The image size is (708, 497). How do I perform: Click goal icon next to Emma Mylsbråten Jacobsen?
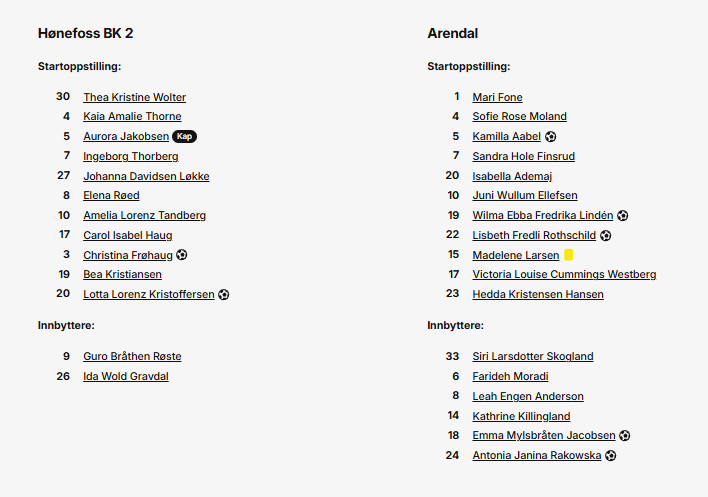[625, 436]
